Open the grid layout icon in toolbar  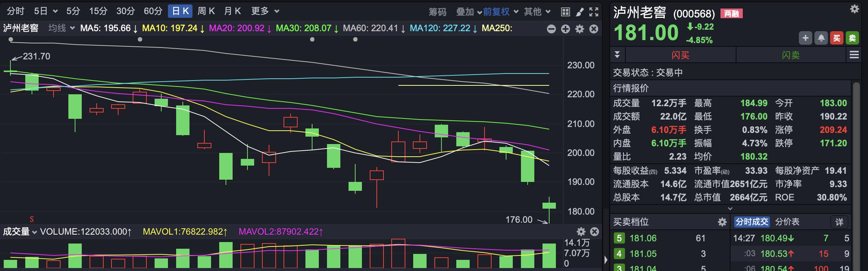[565, 12]
